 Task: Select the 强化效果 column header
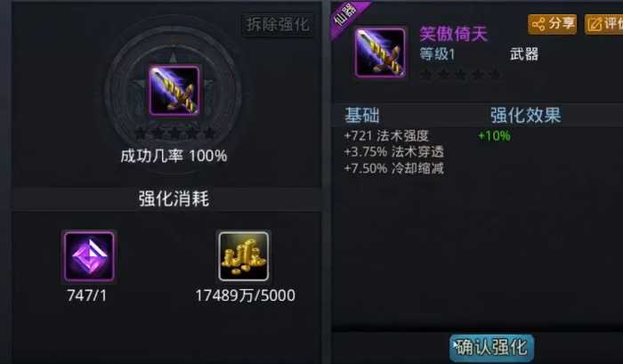coord(525,115)
